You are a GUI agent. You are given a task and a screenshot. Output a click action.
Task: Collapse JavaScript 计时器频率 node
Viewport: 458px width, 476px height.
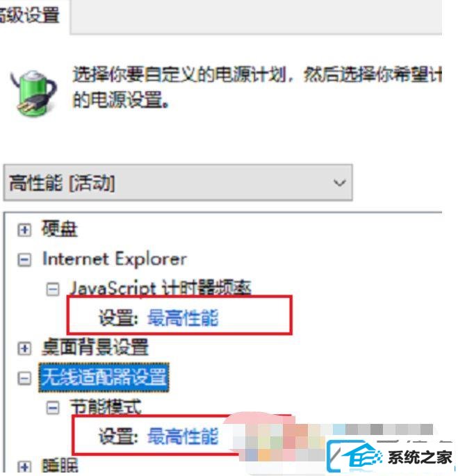(x=53, y=289)
